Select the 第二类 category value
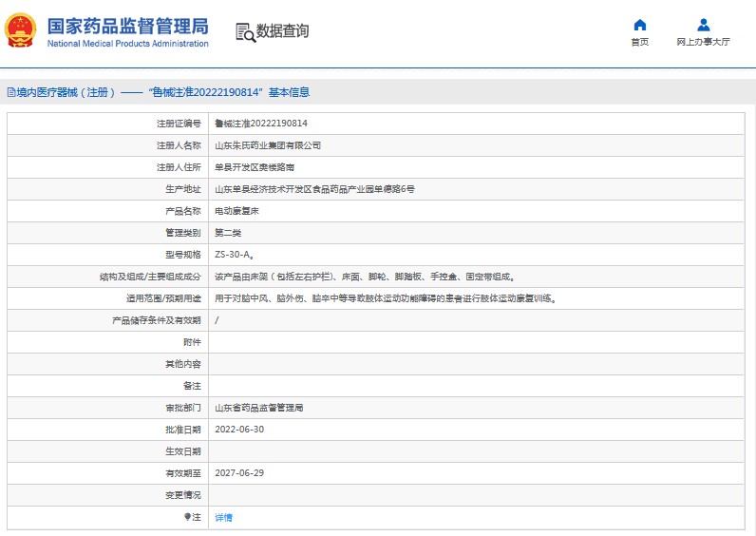756x536 pixels. click(228, 233)
